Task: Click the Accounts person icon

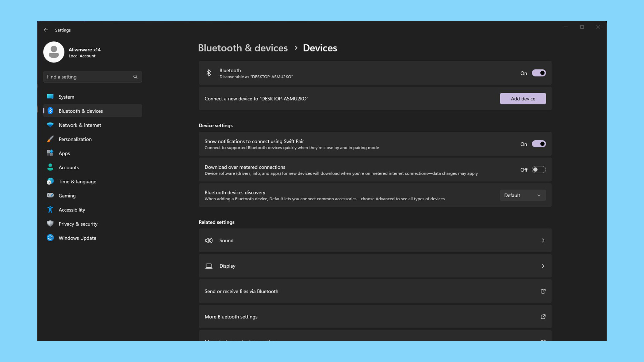Action: 50,167
